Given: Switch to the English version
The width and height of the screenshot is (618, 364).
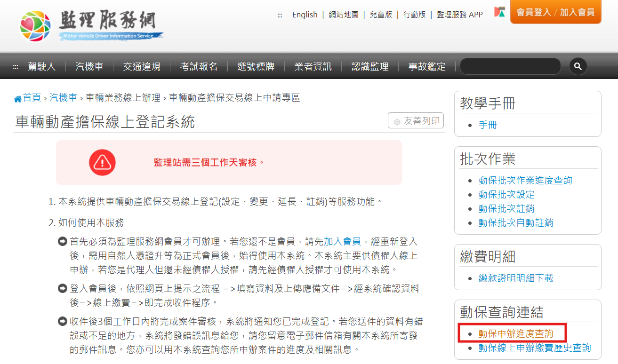Looking at the screenshot, I should 305,15.
